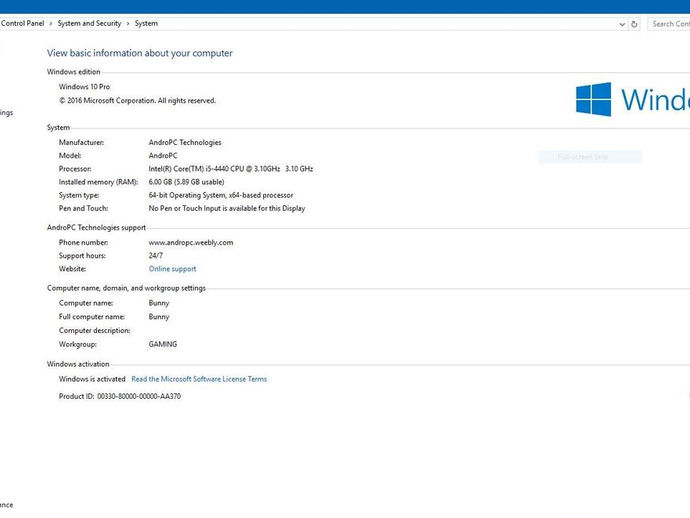Click the 'Computer description:' label
This screenshot has height=518, width=690.
[94, 331]
